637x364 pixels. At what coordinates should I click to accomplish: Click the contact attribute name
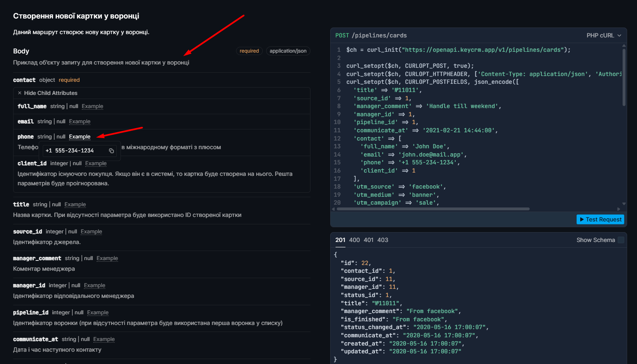[24, 80]
